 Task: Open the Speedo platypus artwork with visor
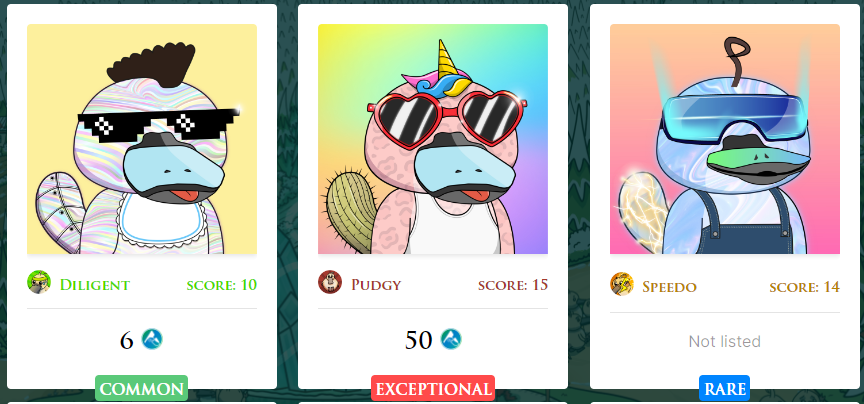coord(725,139)
